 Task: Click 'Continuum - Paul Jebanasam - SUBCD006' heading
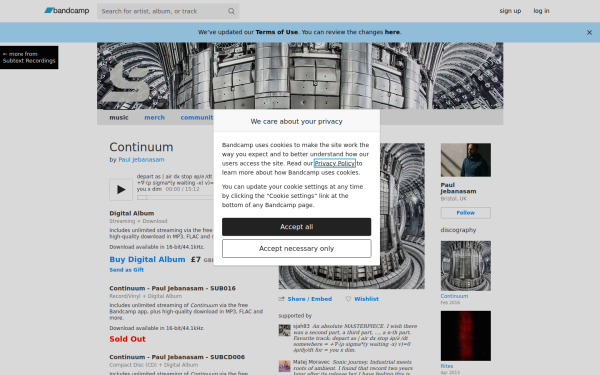coord(177,357)
